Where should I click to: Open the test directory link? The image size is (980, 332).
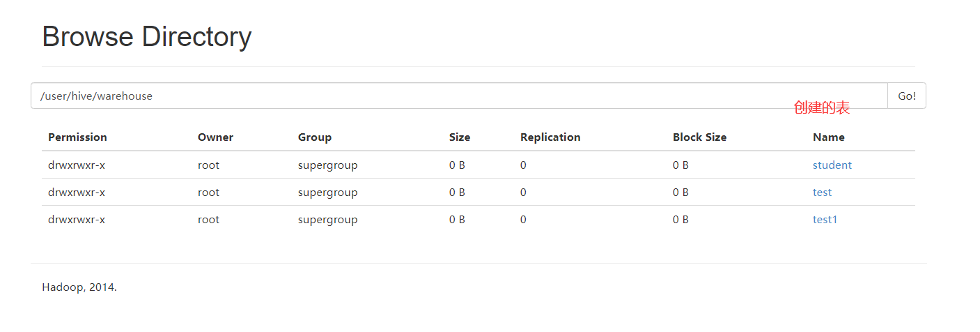click(x=822, y=193)
